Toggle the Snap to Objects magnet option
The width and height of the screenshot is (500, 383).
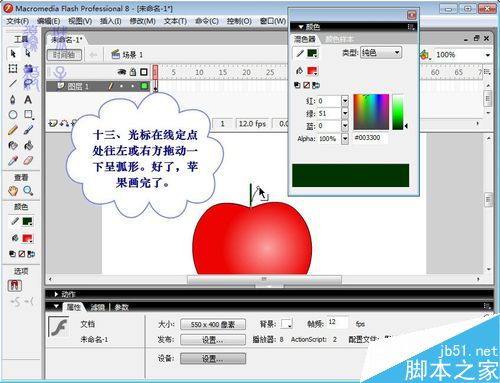click(14, 285)
